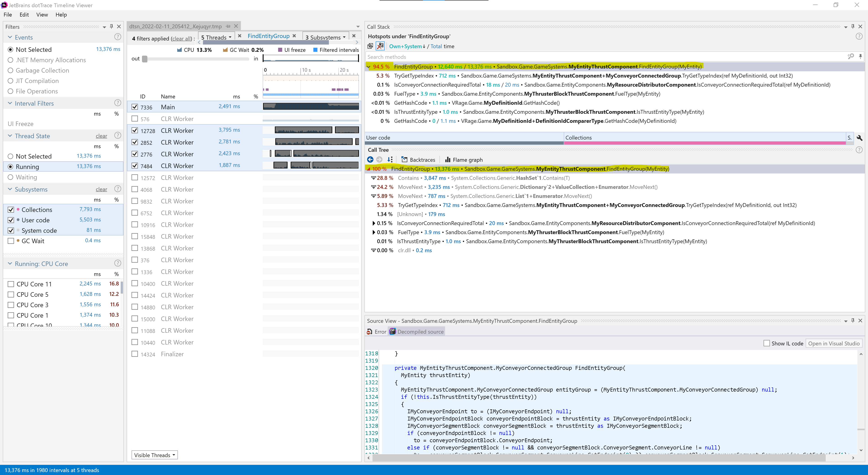Enable thread 576 CLR Worker checkbox

135,119
